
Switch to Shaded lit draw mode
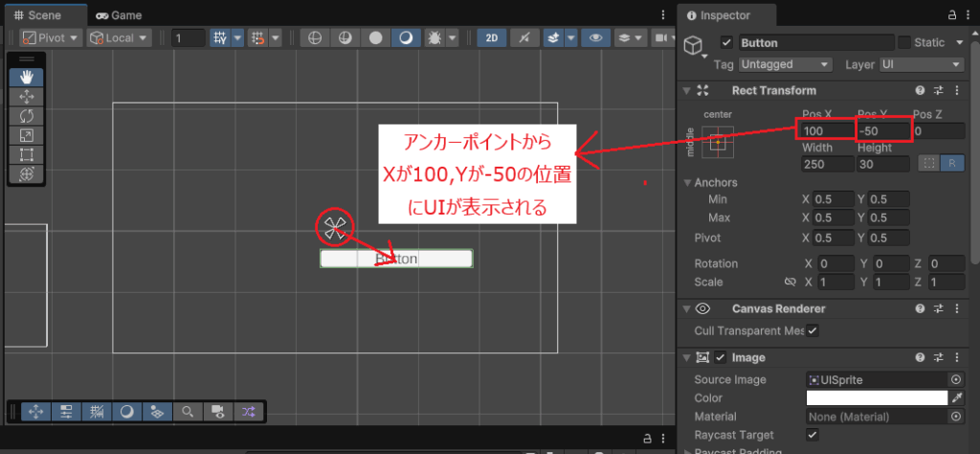(x=406, y=38)
